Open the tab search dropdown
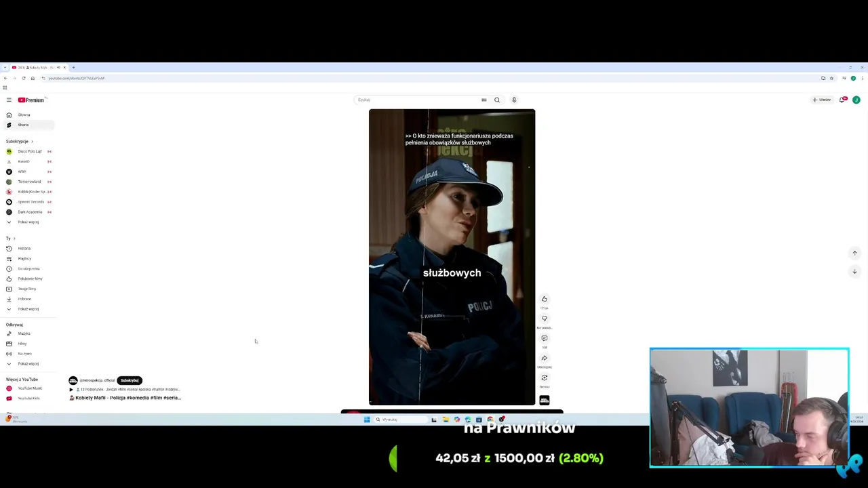Image resolution: width=868 pixels, height=488 pixels. coord(5,67)
